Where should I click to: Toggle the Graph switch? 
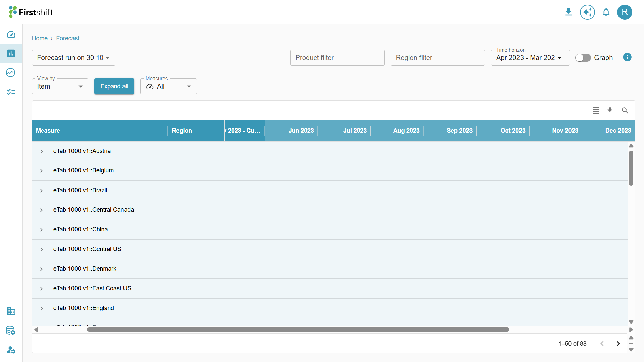tap(583, 58)
